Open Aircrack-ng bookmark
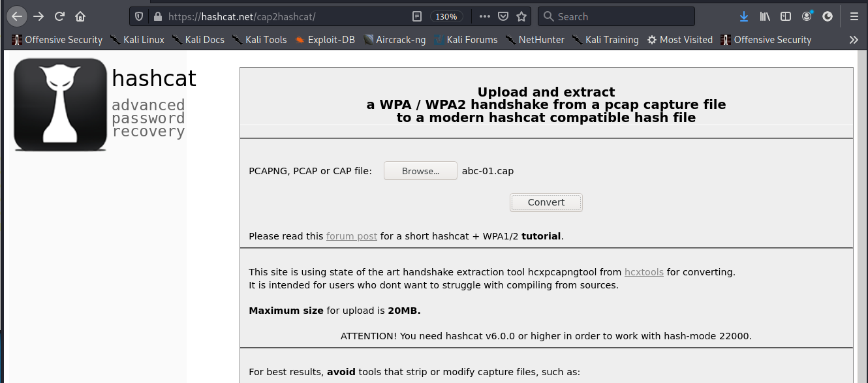This screenshot has height=383, width=868. tap(394, 40)
